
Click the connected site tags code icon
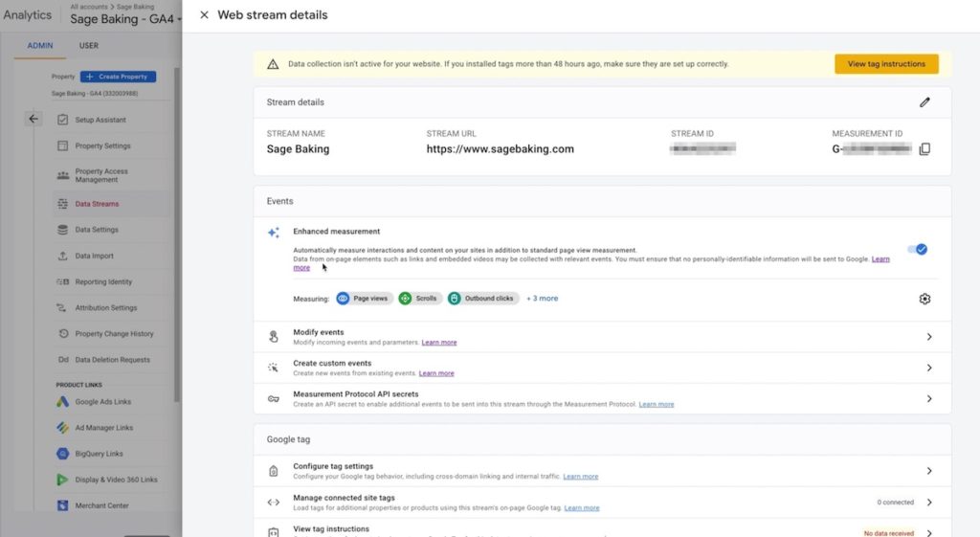(273, 502)
